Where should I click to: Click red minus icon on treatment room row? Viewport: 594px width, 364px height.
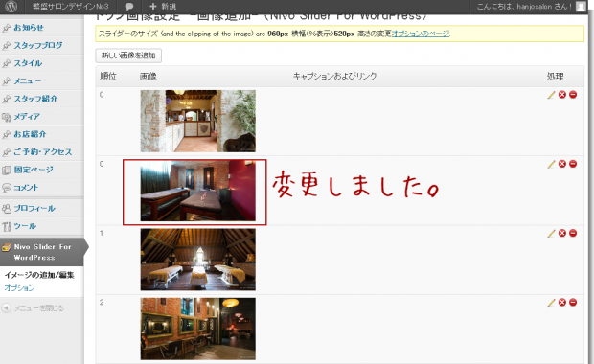point(573,164)
